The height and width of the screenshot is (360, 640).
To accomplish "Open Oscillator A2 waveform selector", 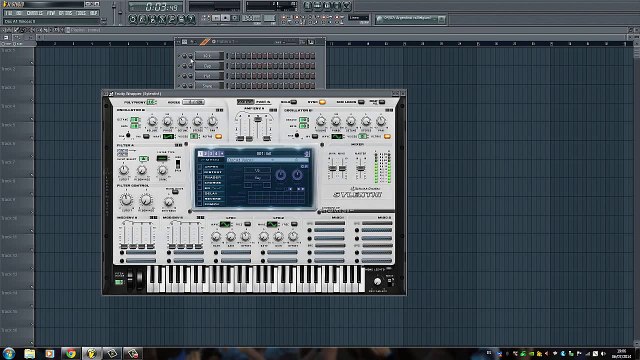I will (x=337, y=136).
